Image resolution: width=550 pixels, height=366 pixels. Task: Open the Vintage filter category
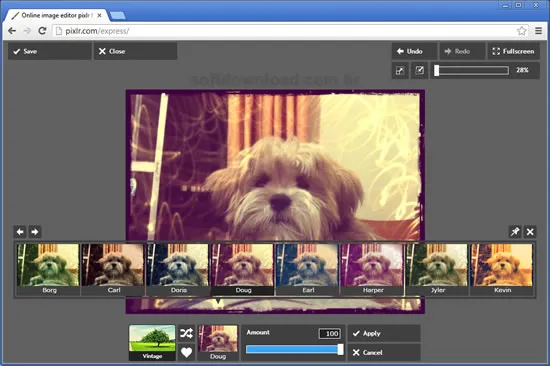152,342
